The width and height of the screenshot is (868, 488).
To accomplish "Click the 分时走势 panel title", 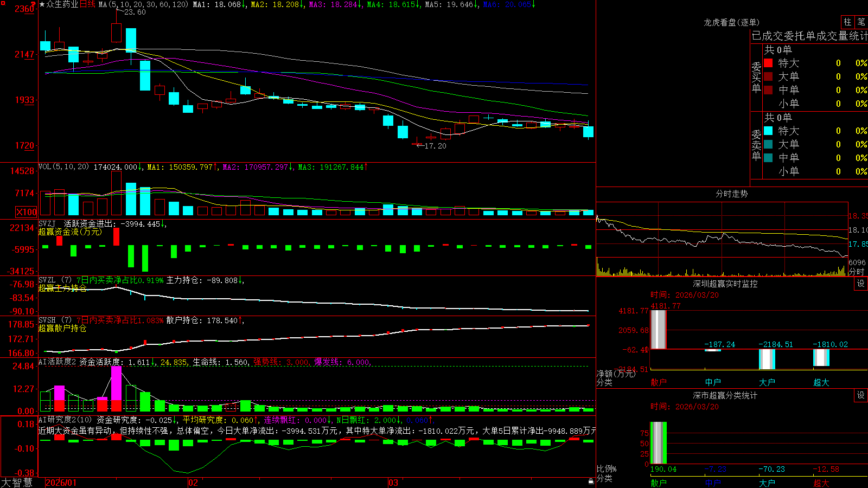I will 731,194.
